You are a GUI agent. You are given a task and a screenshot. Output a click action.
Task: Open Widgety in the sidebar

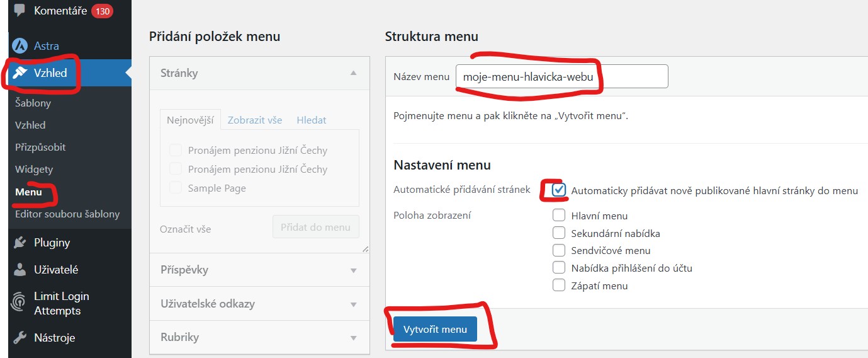tap(34, 170)
